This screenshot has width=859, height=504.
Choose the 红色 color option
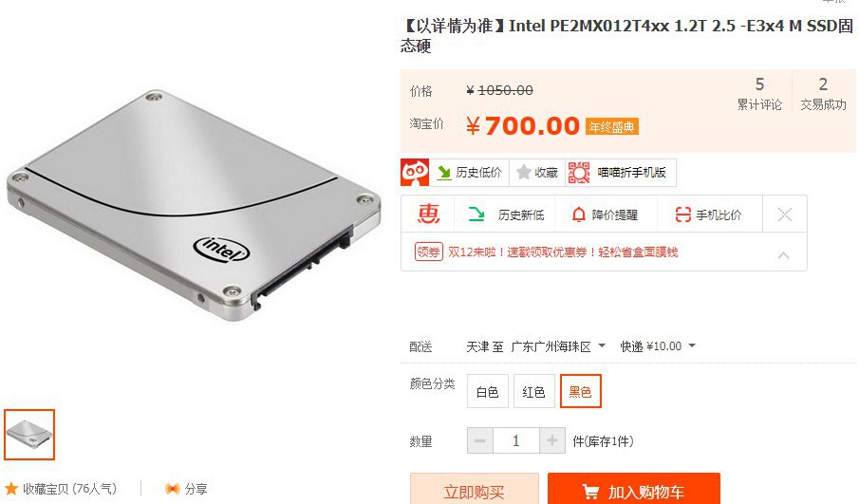click(533, 392)
